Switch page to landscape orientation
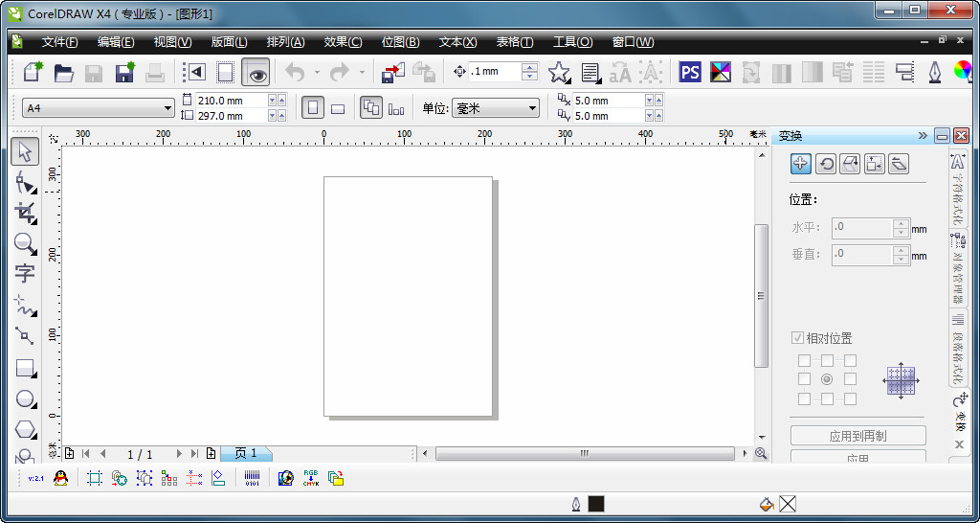 pos(338,108)
